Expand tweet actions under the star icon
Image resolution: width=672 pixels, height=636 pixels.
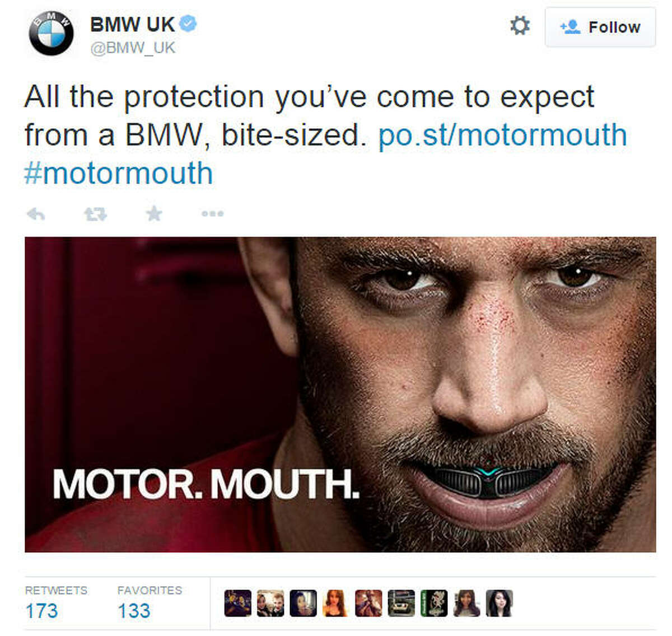(x=153, y=213)
